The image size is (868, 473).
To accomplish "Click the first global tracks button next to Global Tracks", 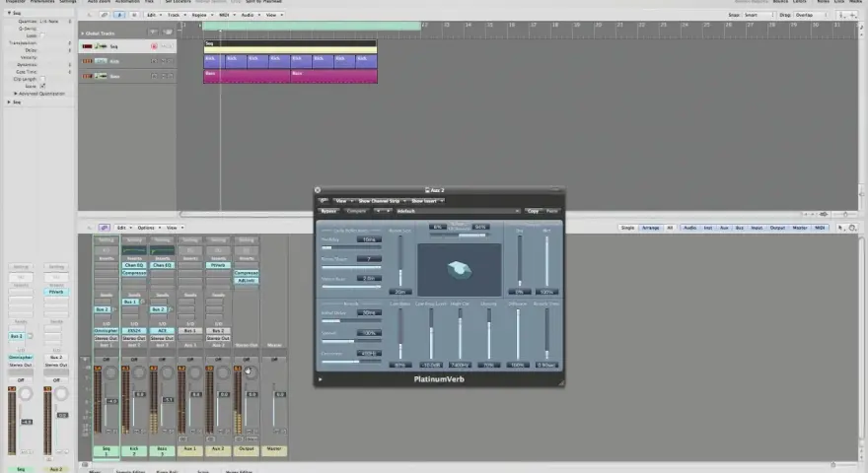I will pyautogui.click(x=153, y=33).
